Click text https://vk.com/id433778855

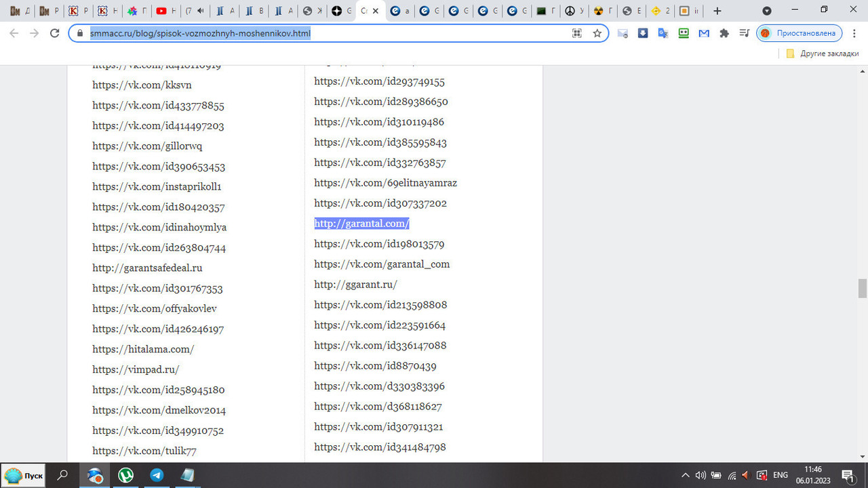158,106
